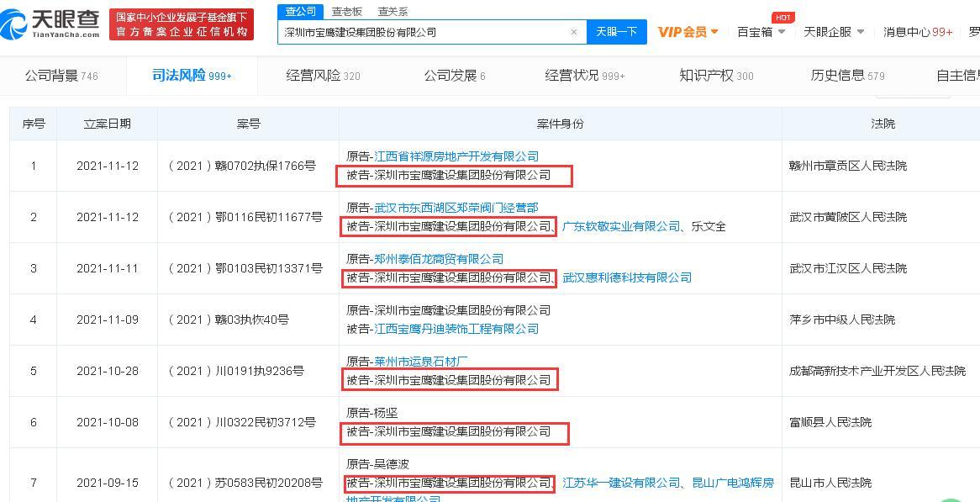Open 消息中心 notifications
This screenshot has width=980, height=502.
(x=918, y=32)
